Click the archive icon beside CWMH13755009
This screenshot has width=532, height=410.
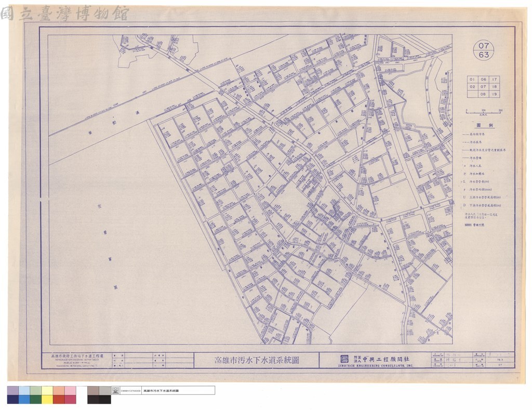click(115, 391)
